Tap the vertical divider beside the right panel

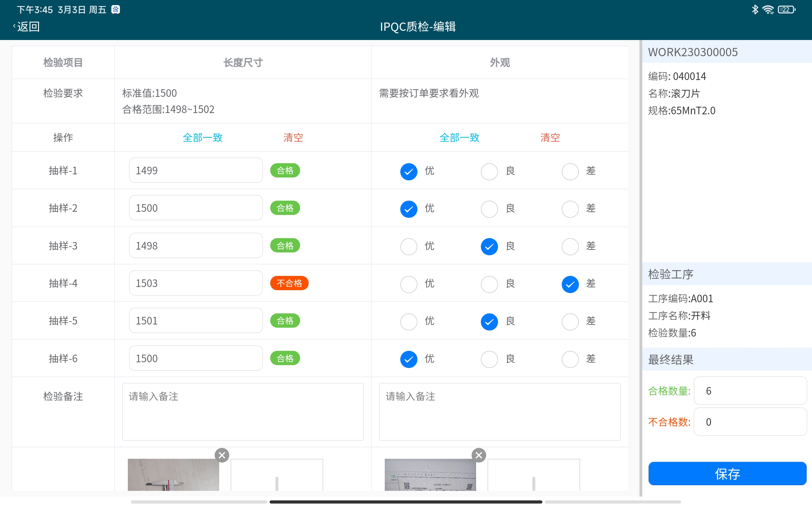(x=641, y=268)
